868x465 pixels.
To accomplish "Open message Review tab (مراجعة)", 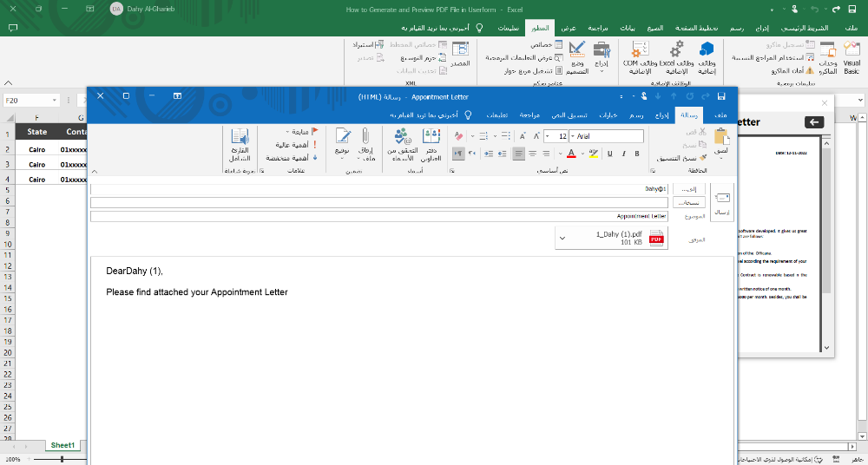I will 529,115.
